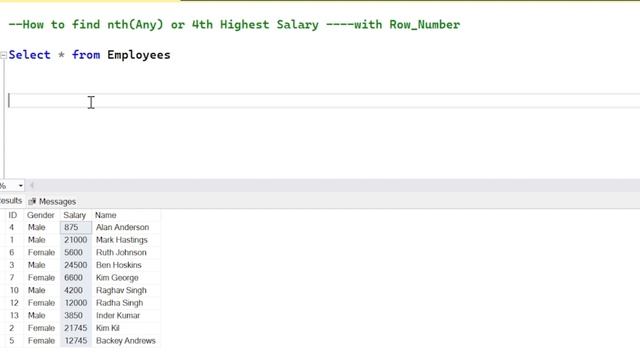Select the cell Raghav Singh
Image resolution: width=640 pixels, height=360 pixels.
point(121,291)
